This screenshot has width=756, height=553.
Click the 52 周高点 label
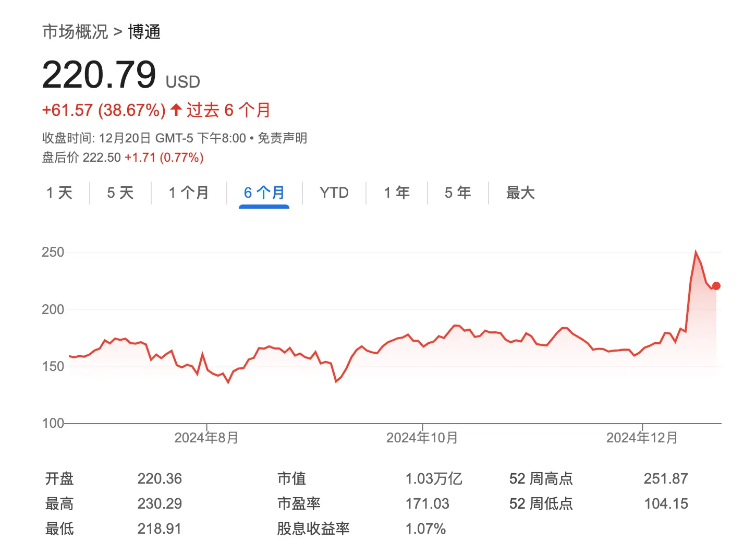[541, 478]
